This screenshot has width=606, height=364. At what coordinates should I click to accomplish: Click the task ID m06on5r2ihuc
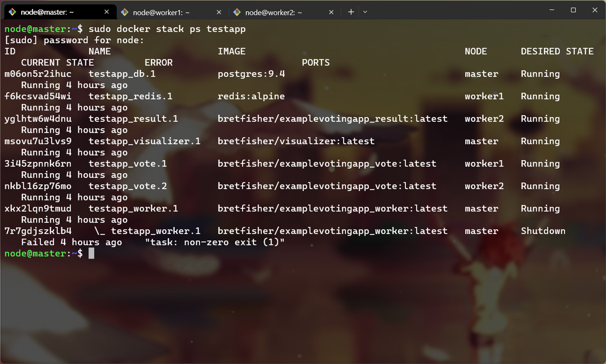(x=38, y=74)
